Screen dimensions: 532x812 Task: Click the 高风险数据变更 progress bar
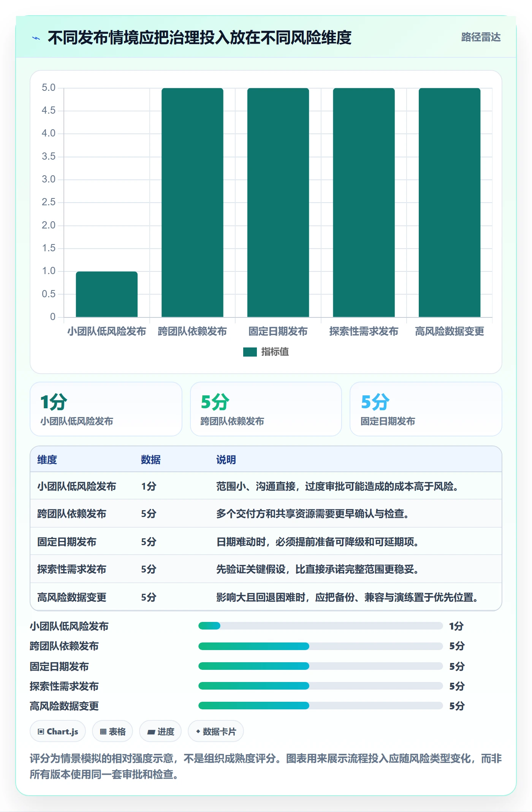click(320, 706)
